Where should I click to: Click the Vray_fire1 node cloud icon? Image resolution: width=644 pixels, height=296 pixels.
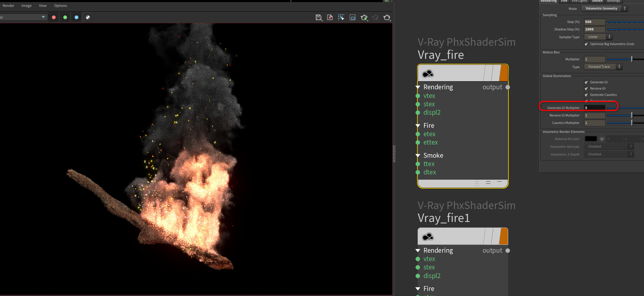pyautogui.click(x=428, y=237)
